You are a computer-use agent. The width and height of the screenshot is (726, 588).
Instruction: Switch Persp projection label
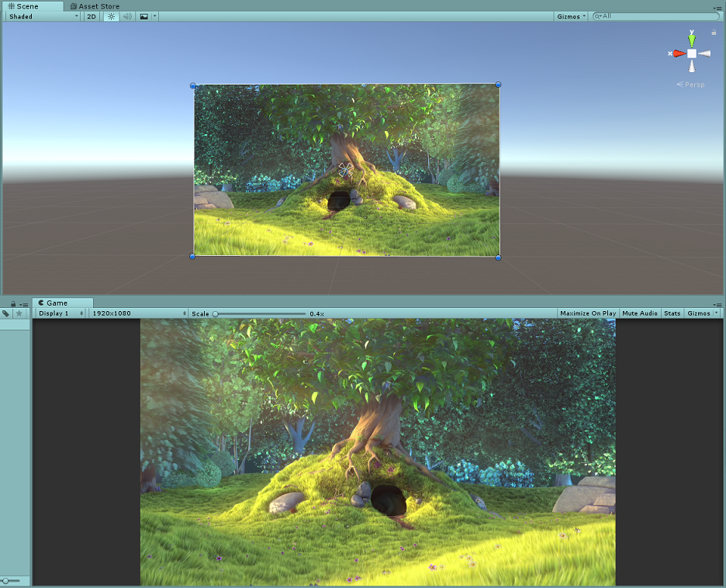point(691,85)
